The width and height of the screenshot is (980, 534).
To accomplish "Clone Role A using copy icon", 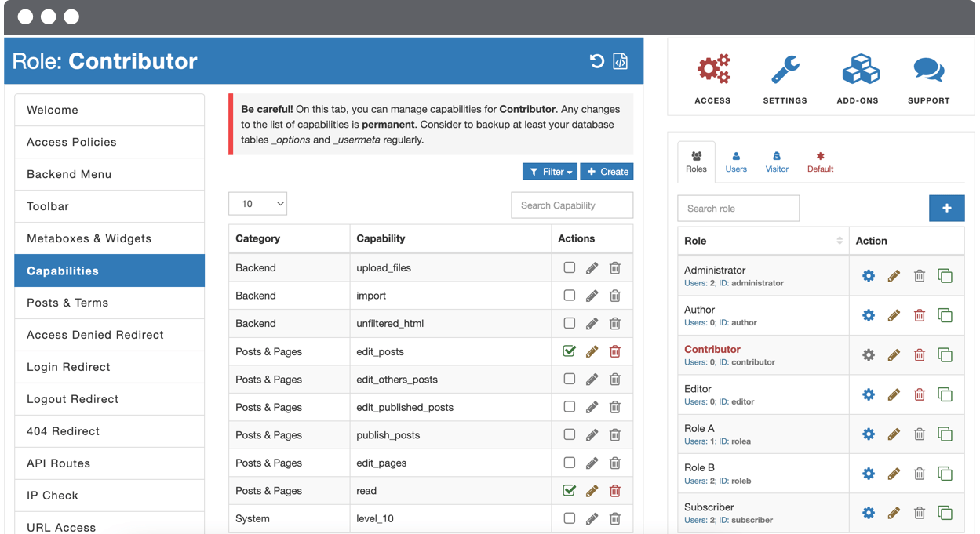I will pyautogui.click(x=945, y=434).
